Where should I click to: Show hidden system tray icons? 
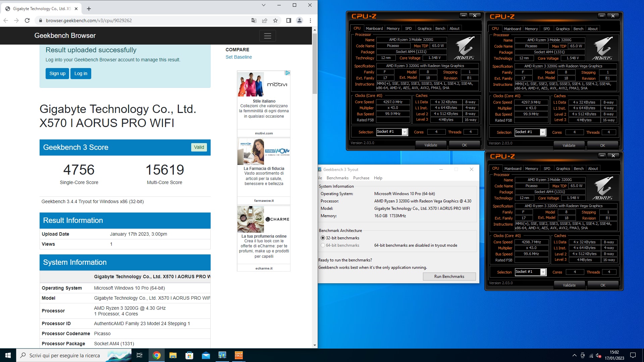[x=574, y=355]
